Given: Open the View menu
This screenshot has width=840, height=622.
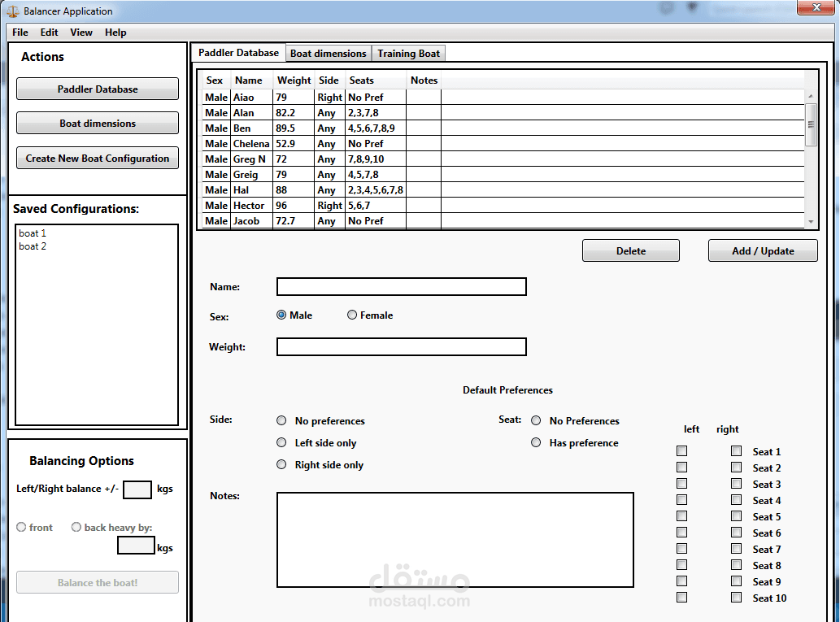Looking at the screenshot, I should coord(81,33).
